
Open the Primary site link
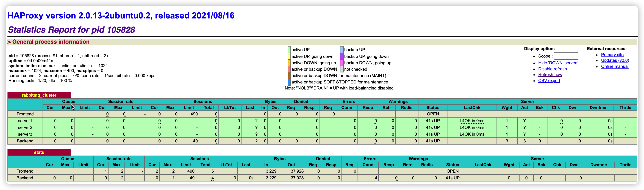click(612, 55)
